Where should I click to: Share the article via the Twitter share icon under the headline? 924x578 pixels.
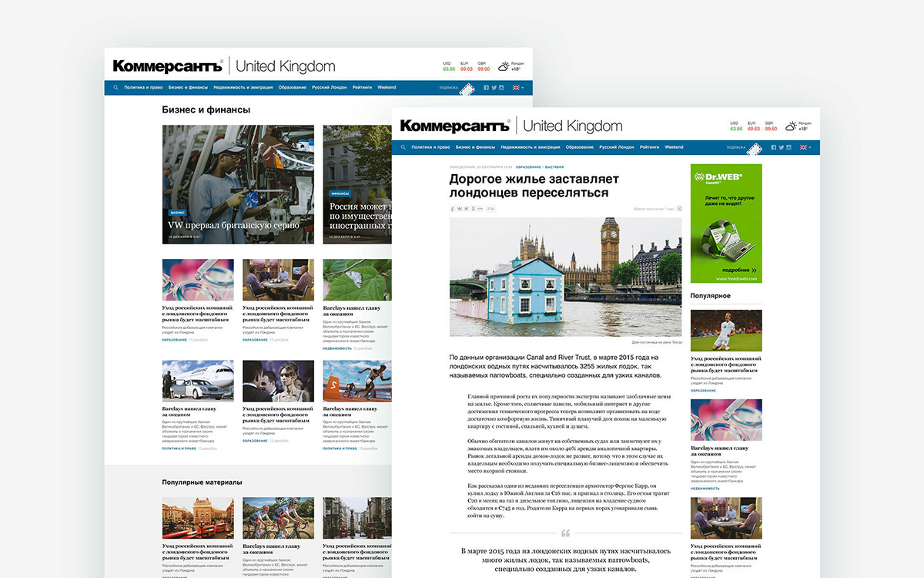466,209
